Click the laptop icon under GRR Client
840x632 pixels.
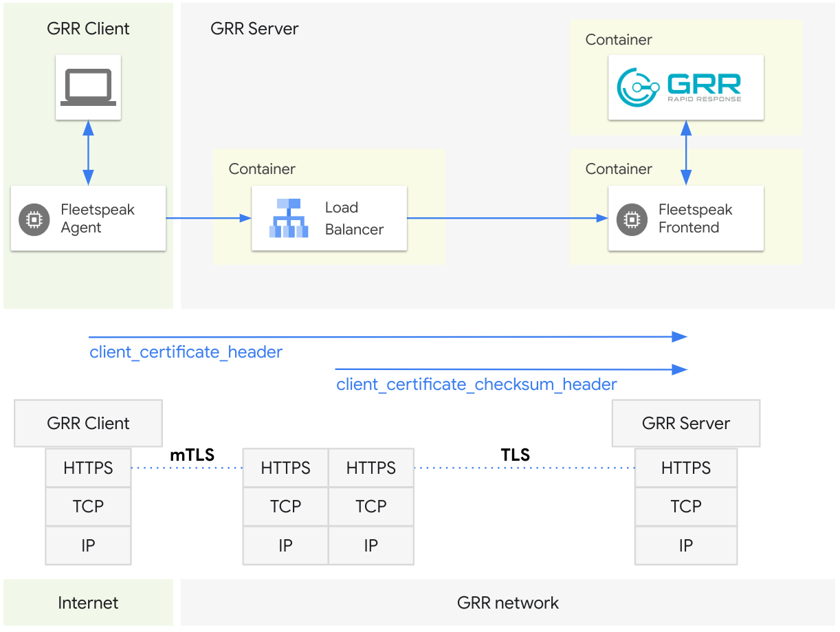[x=88, y=87]
